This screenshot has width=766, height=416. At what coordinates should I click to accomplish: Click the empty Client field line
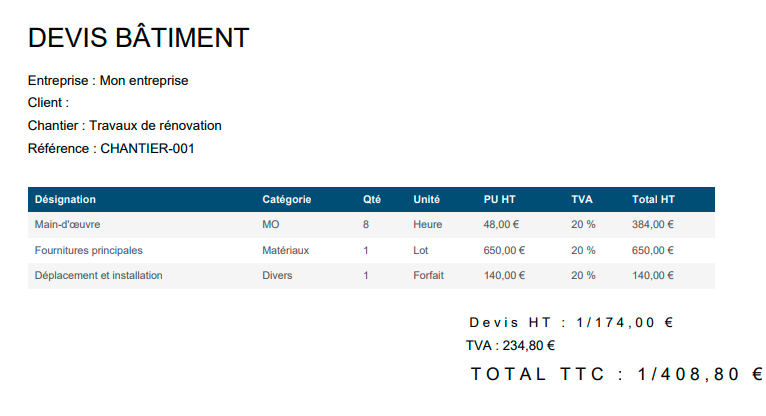[x=48, y=103]
